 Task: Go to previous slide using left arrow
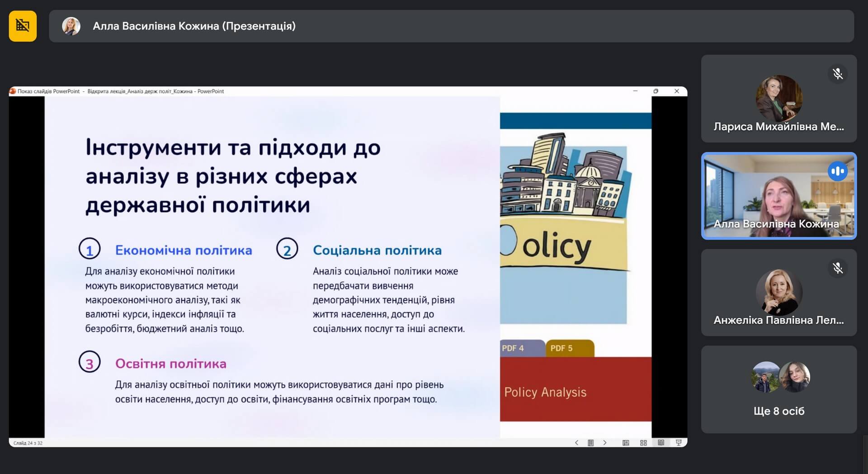coord(576,443)
